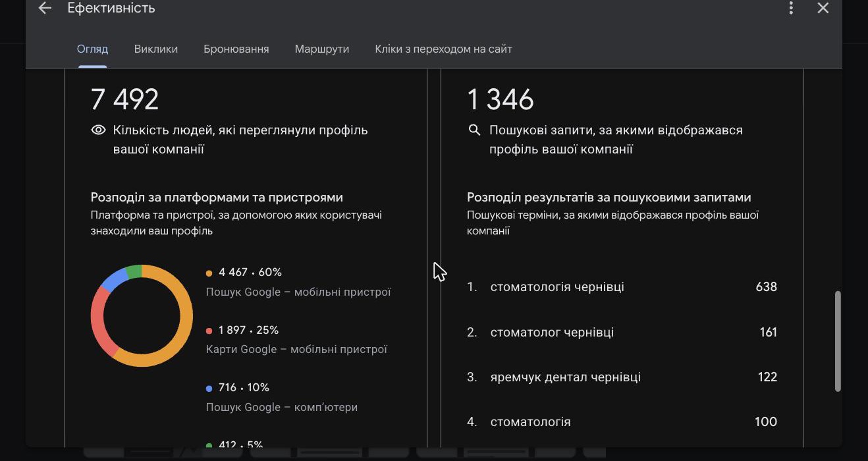Select the Огляд tab
This screenshot has height=461, width=868.
92,49
